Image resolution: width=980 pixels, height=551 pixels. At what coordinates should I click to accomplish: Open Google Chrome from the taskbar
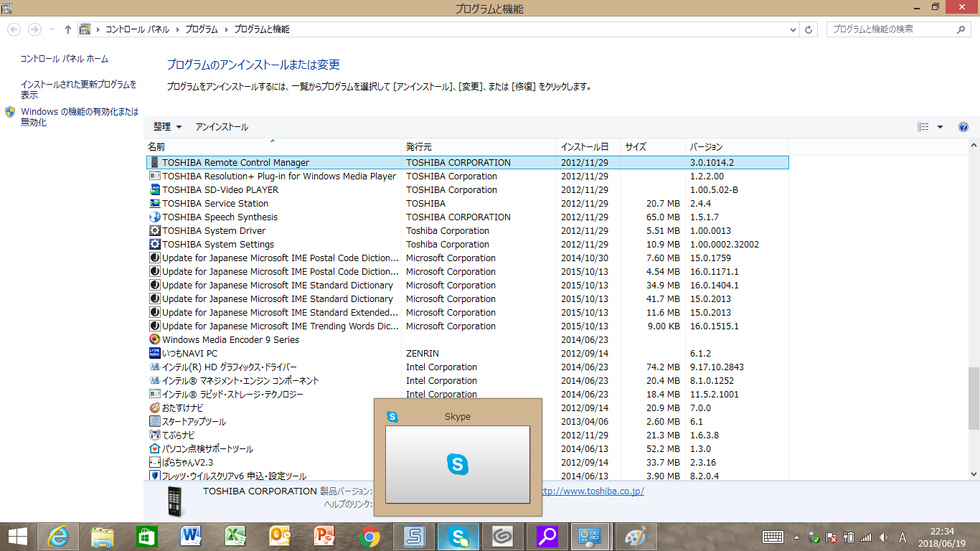369,537
